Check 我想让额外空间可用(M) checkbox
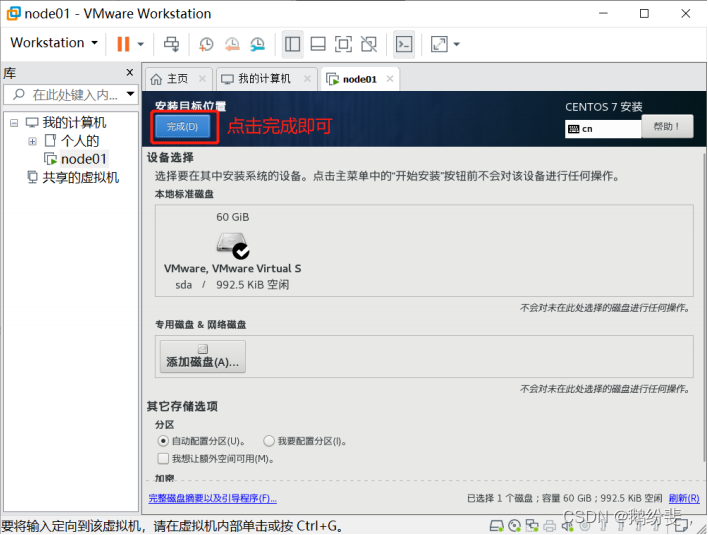708x535 pixels. (163, 459)
